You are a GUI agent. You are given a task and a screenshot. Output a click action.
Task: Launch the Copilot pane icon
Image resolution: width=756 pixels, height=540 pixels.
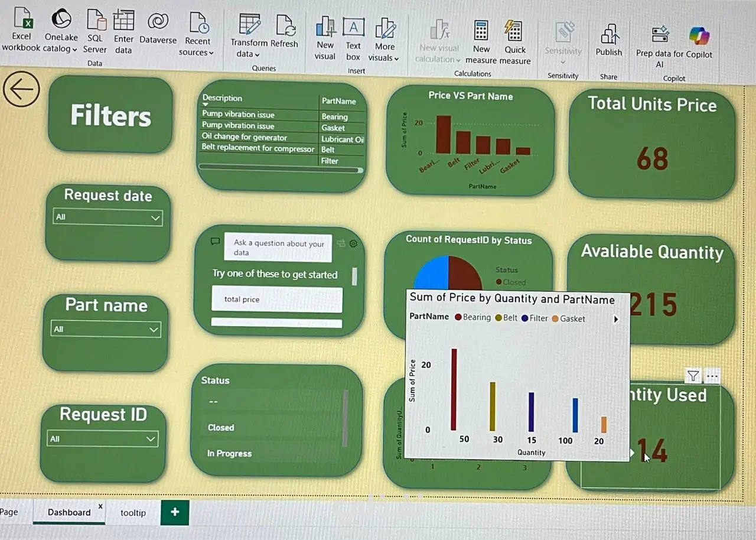point(699,36)
